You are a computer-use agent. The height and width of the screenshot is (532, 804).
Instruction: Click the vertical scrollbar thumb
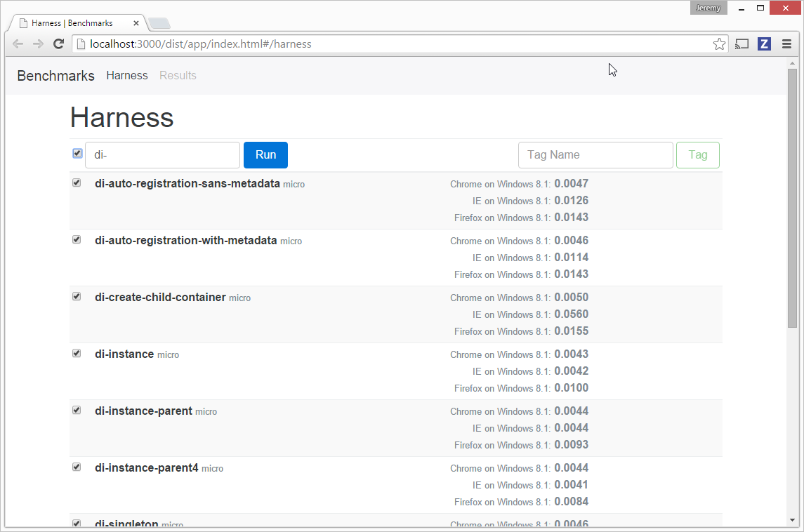click(792, 197)
